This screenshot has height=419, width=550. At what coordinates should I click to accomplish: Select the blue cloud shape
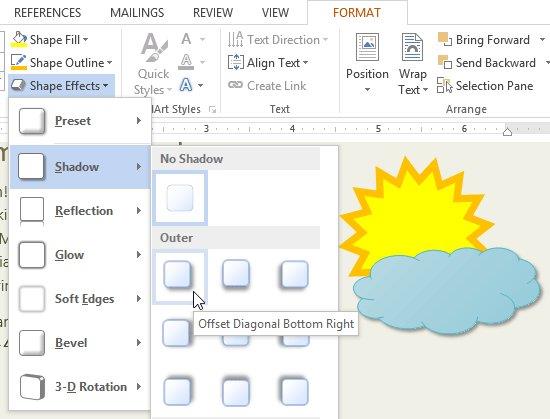pyautogui.click(x=447, y=291)
